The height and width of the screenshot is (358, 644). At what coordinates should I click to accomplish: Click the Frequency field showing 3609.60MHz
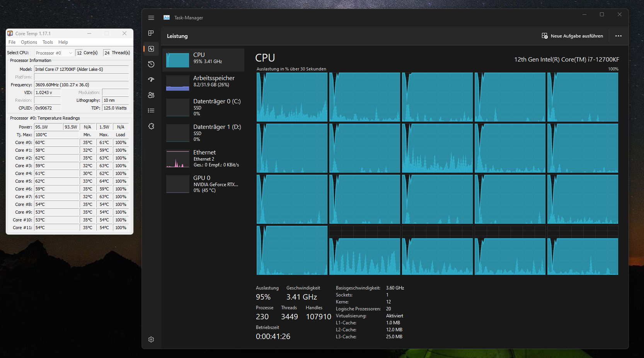82,85
